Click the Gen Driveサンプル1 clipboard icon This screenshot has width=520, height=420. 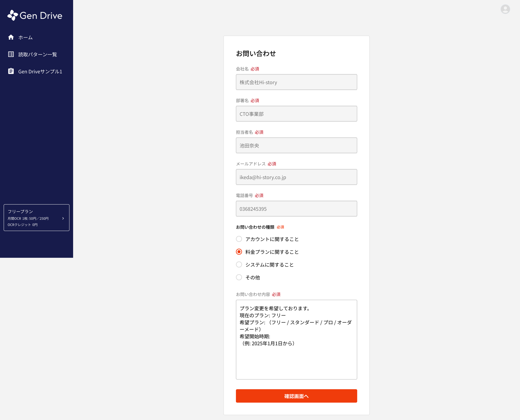(x=11, y=71)
